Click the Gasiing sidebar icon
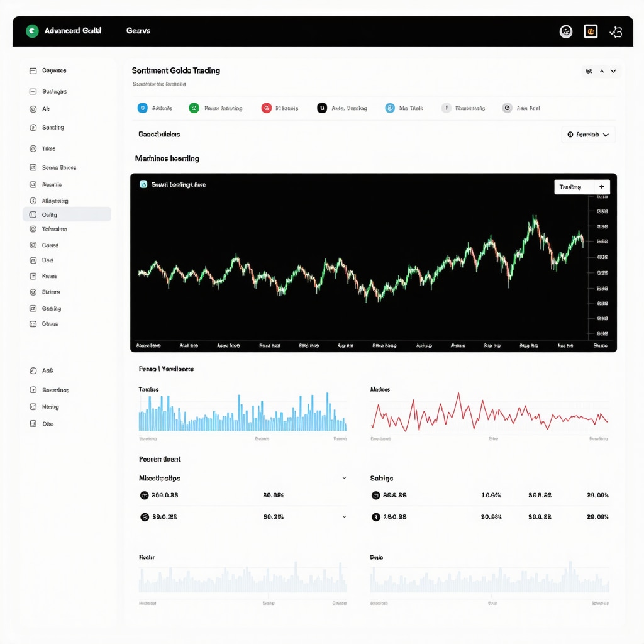This screenshot has width=644, height=644. click(33, 308)
